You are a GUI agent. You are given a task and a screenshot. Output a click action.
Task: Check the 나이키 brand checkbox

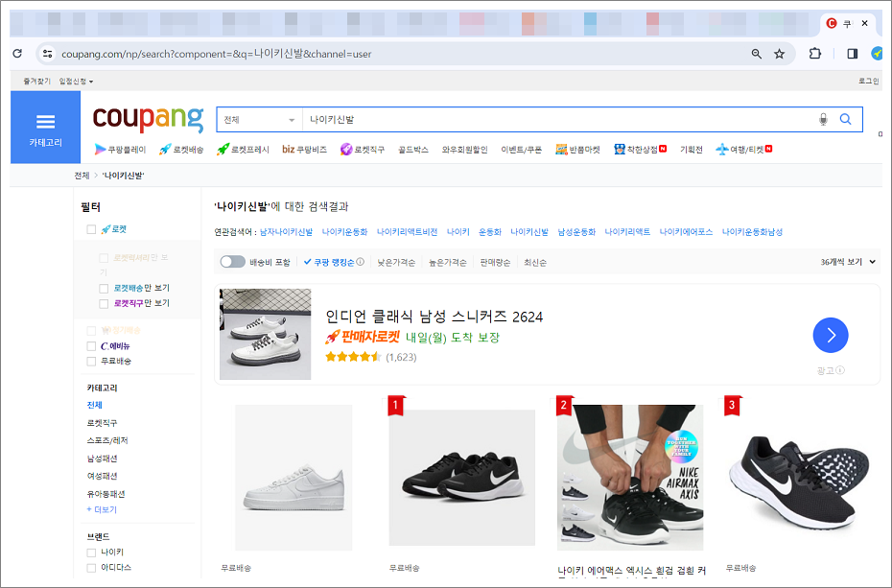(91, 553)
